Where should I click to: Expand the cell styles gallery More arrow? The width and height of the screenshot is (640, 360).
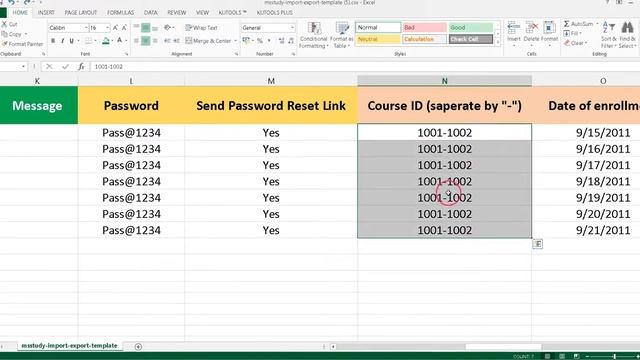coord(498,42)
